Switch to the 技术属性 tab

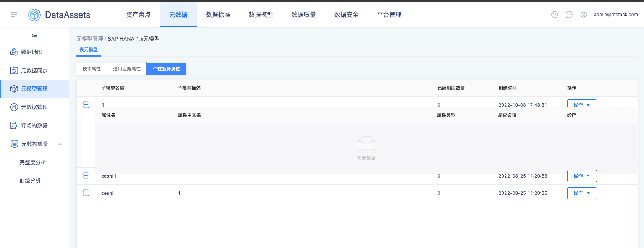click(x=92, y=69)
